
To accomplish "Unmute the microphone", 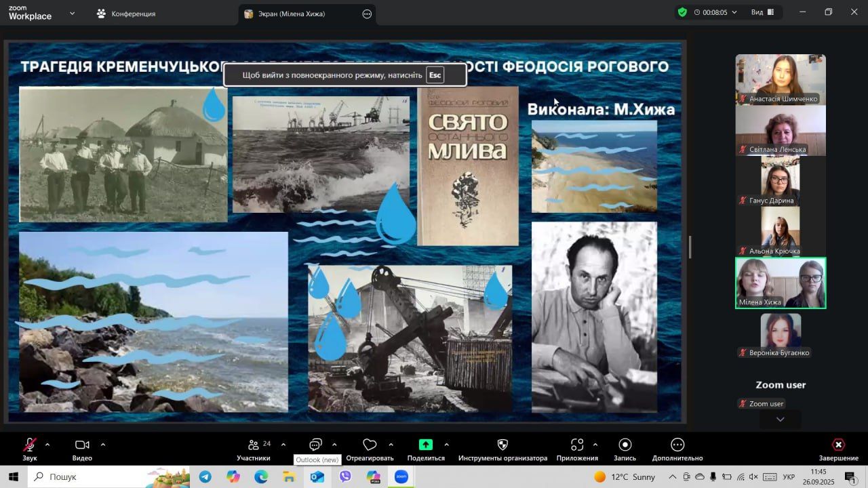I will (x=30, y=445).
